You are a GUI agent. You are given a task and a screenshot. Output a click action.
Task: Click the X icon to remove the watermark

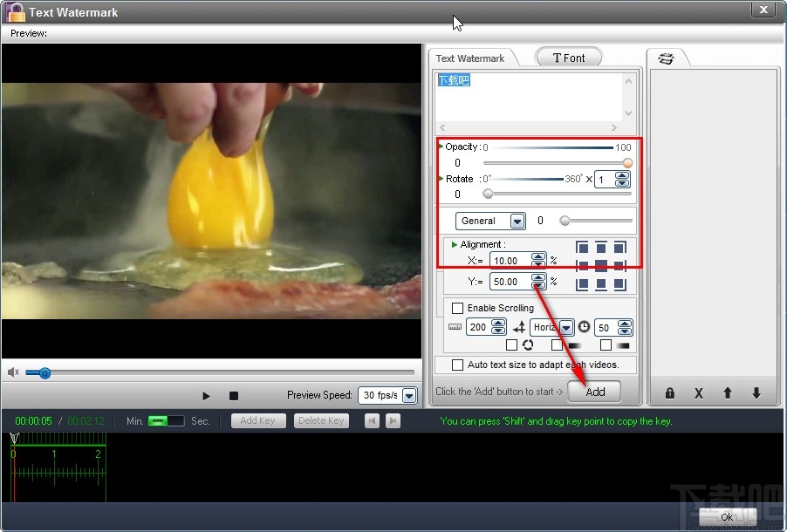[x=698, y=393]
